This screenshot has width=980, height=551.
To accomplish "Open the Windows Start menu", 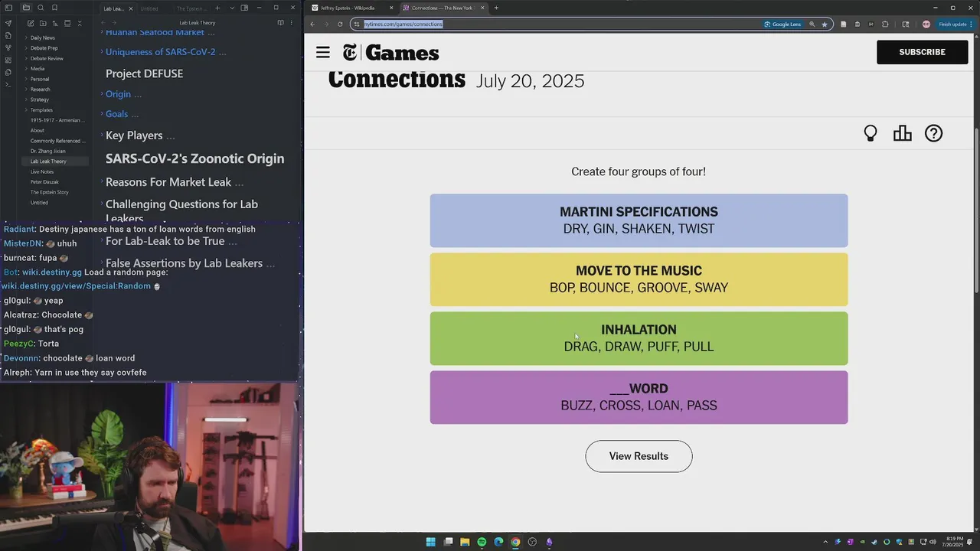I will pos(430,542).
